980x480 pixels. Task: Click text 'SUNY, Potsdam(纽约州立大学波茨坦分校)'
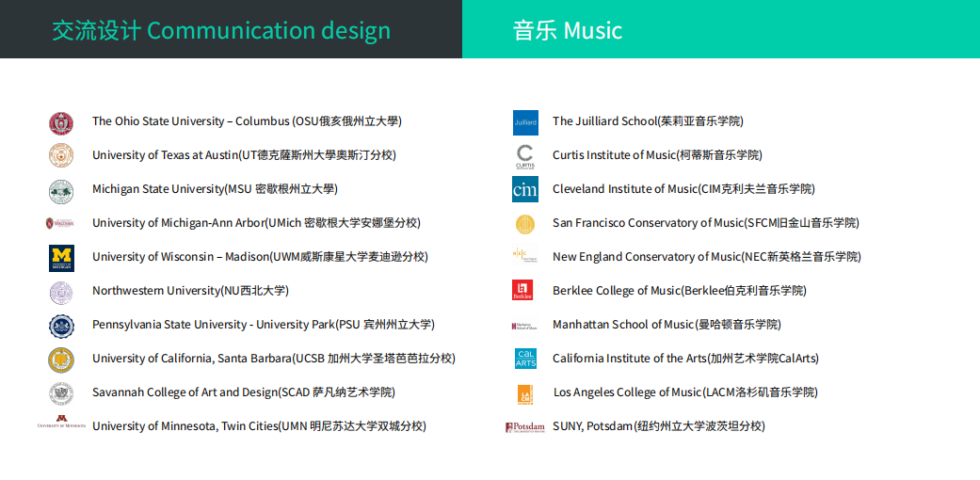tap(659, 425)
